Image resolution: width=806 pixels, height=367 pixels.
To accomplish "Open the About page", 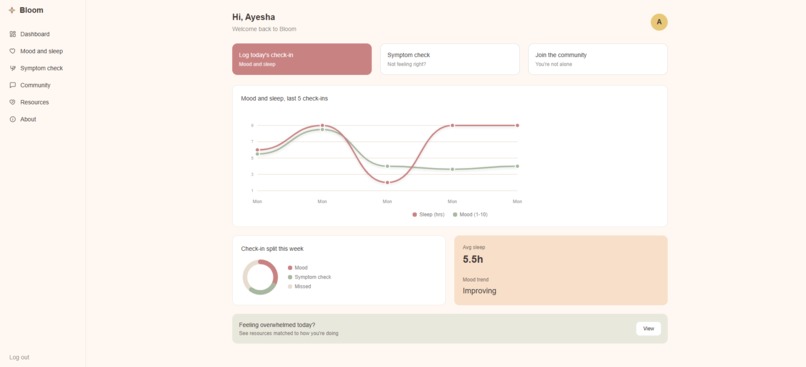I will 28,119.
